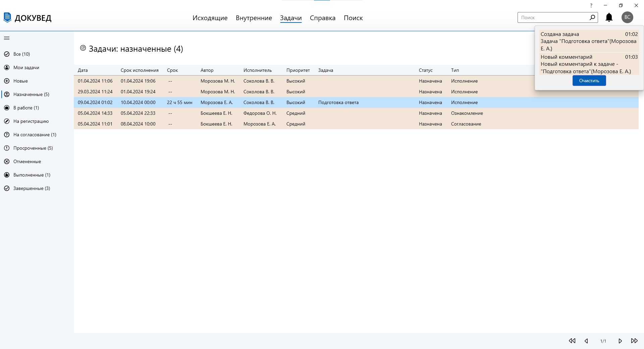Select the task dated 01.04.2024 11:06
Image resolution: width=644 pixels, height=349 pixels.
pos(356,81)
